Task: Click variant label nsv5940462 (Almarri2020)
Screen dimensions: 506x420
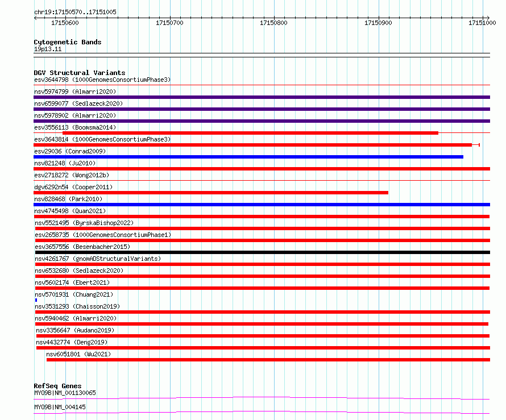Action: click(76, 318)
